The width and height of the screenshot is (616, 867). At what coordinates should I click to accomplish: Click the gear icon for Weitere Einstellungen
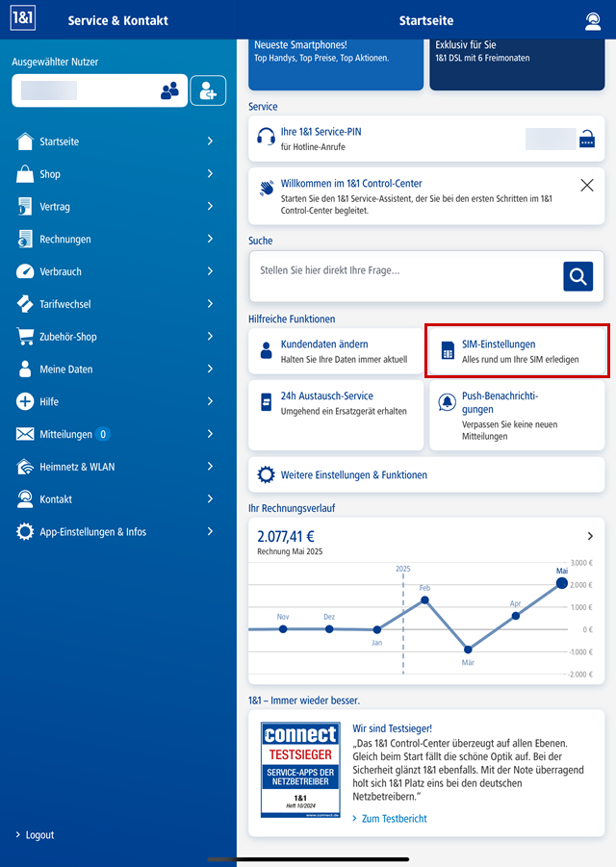266,474
